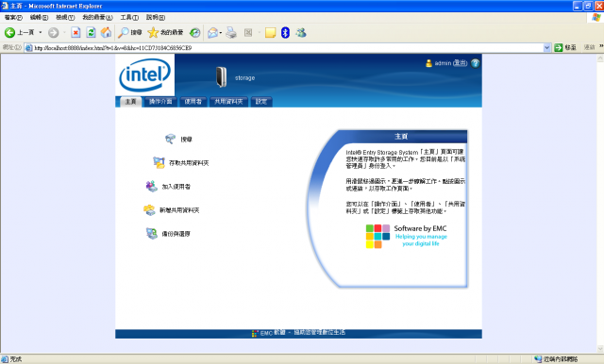Screen dimensions: 604x364
Task: Click the 近端內部網路 zone in status bar
Action: pyautogui.click(x=556, y=359)
